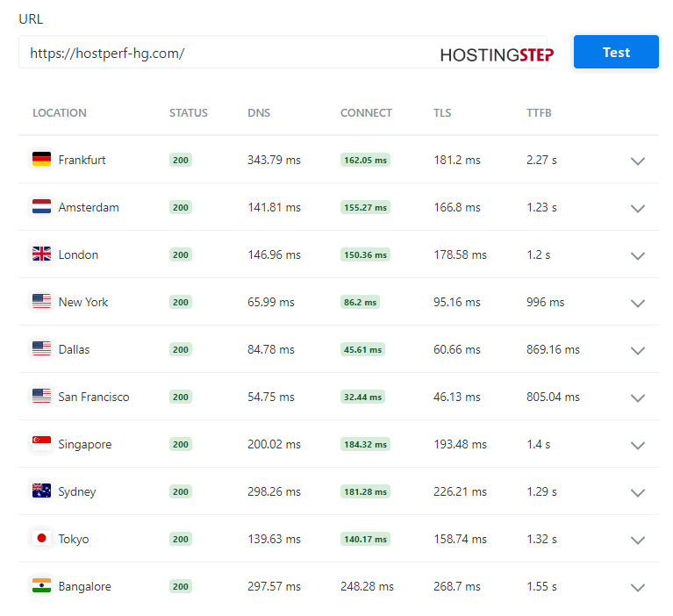Click the India flag icon for Bangalore

[x=41, y=585]
